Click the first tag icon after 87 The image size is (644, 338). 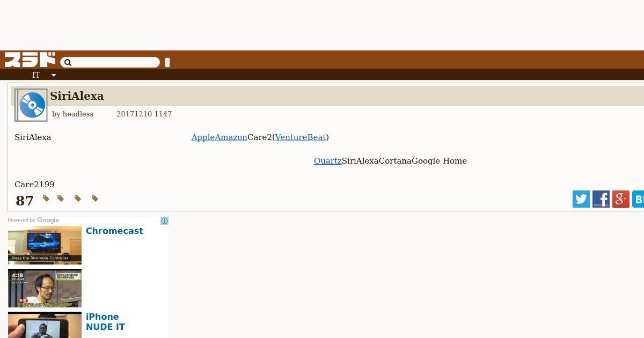46,199
